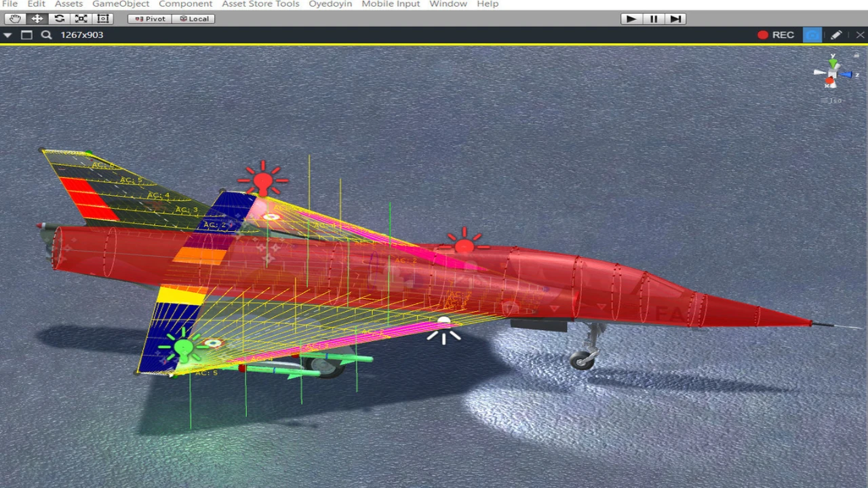Select the Move tool
The height and width of the screenshot is (488, 868).
37,19
